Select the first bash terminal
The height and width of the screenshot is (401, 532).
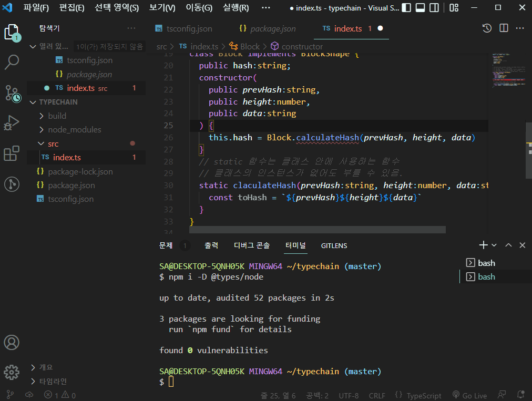pos(496,263)
